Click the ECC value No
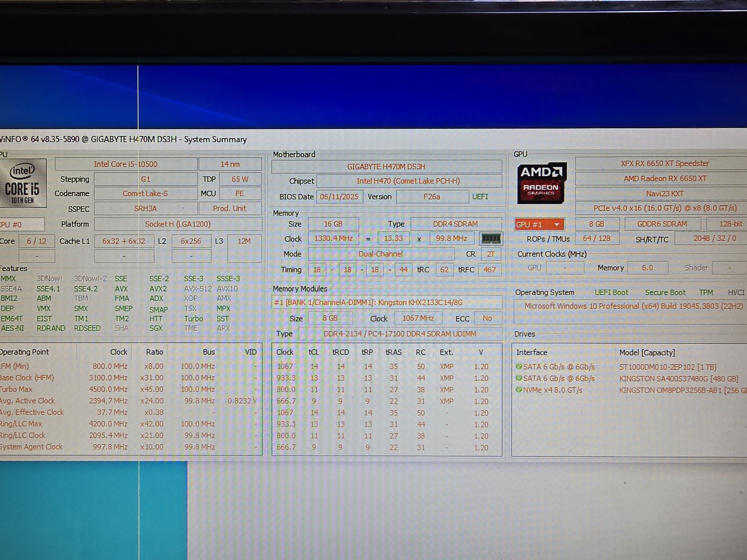The height and width of the screenshot is (560, 747). tap(487, 318)
